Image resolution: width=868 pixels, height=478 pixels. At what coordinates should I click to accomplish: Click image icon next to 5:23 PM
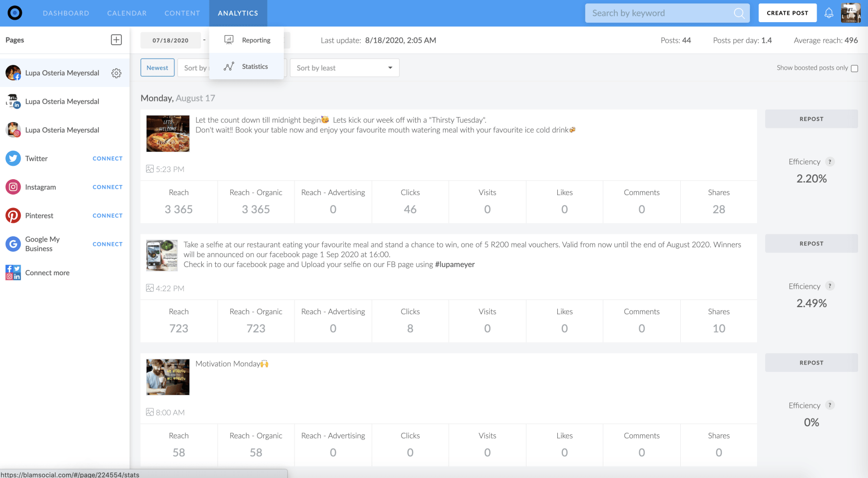150,169
